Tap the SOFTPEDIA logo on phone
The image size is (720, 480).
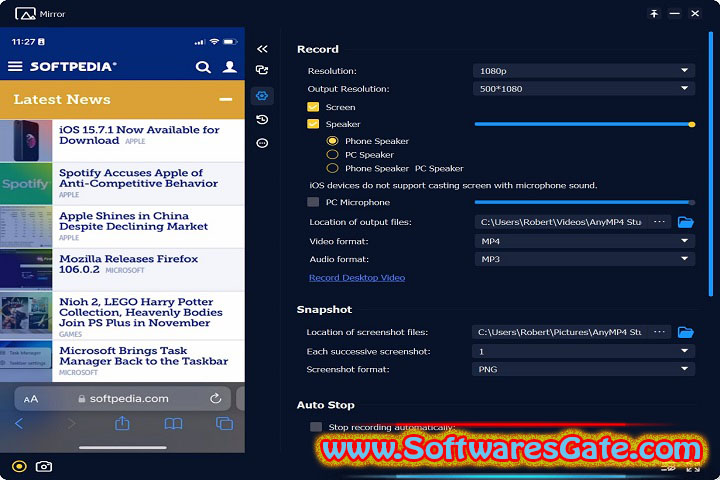click(x=73, y=67)
